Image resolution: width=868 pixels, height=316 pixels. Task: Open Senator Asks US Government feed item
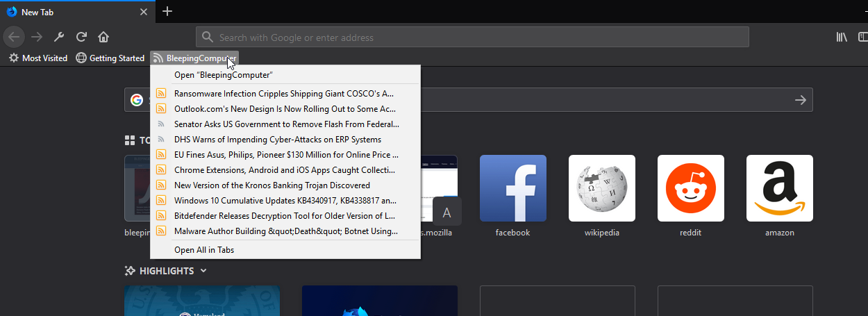click(x=285, y=124)
